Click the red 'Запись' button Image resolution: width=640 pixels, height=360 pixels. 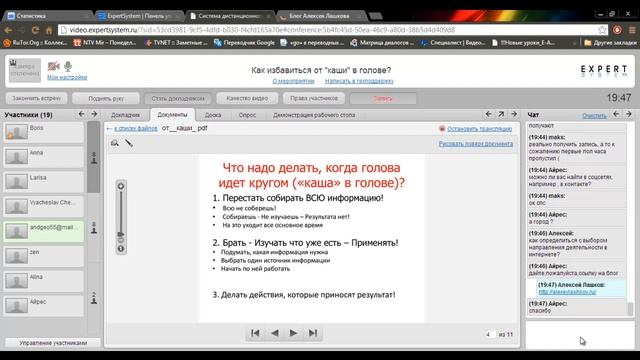(x=383, y=98)
